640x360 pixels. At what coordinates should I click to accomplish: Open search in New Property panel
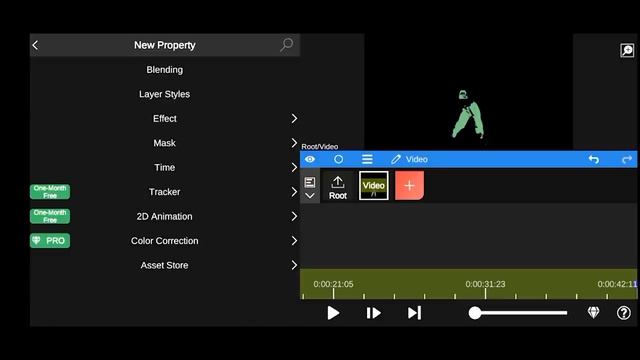(x=287, y=44)
